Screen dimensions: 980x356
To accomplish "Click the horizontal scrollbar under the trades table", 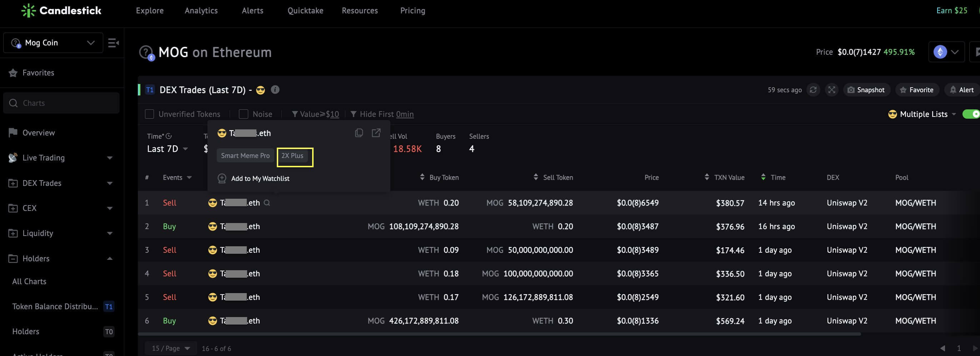I will (499, 334).
